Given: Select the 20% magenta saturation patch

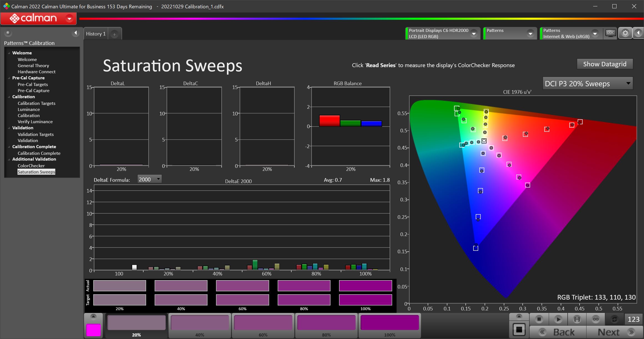Looking at the screenshot, I should click(x=136, y=325).
